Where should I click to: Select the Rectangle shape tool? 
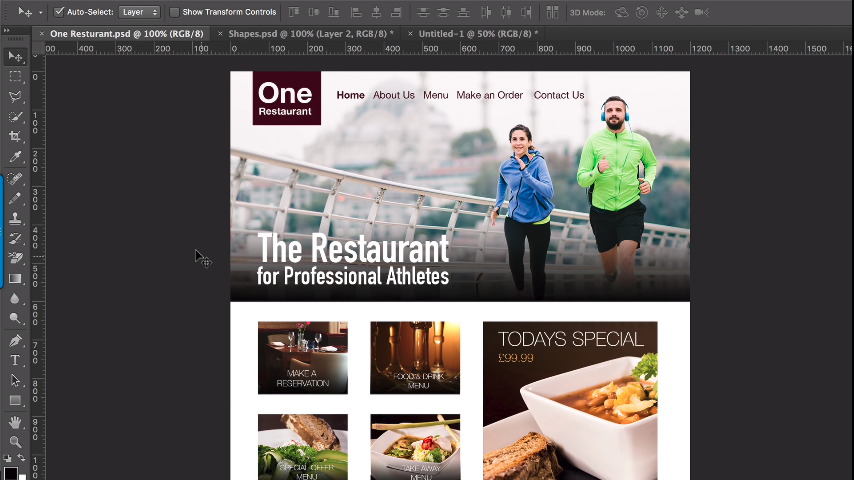[15, 400]
